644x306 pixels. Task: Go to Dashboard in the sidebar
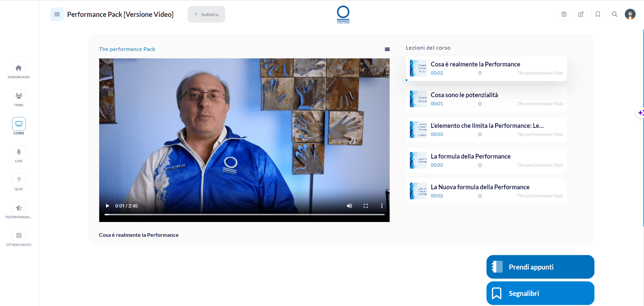click(19, 68)
